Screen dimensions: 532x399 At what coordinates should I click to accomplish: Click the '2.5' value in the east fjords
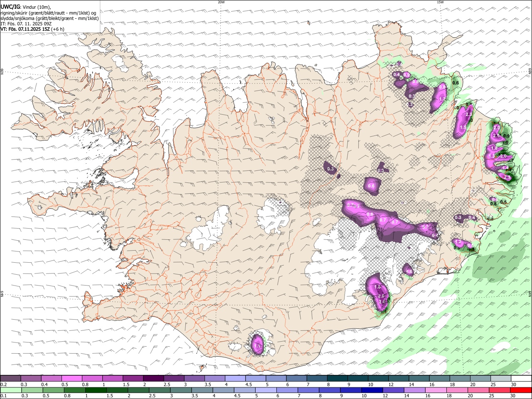coord(496,136)
